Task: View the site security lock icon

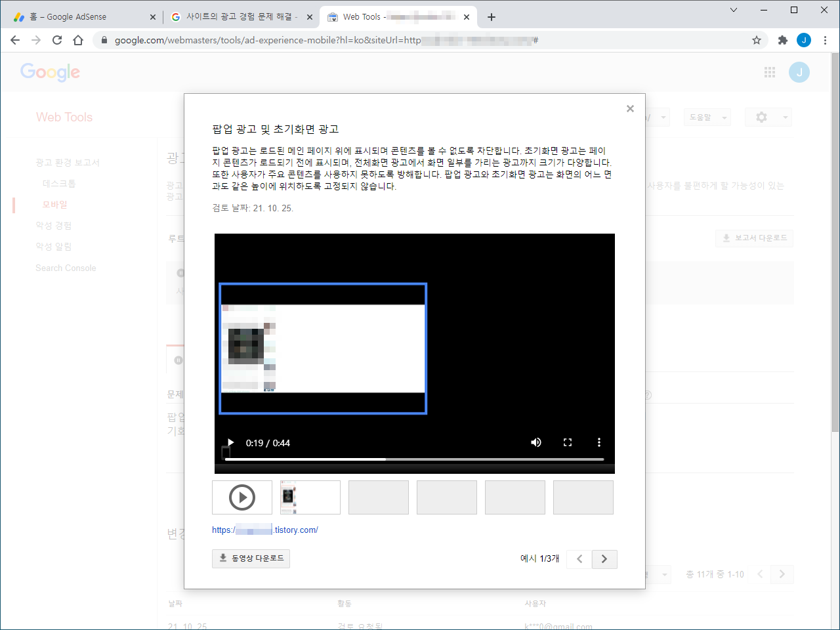Action: [x=104, y=40]
